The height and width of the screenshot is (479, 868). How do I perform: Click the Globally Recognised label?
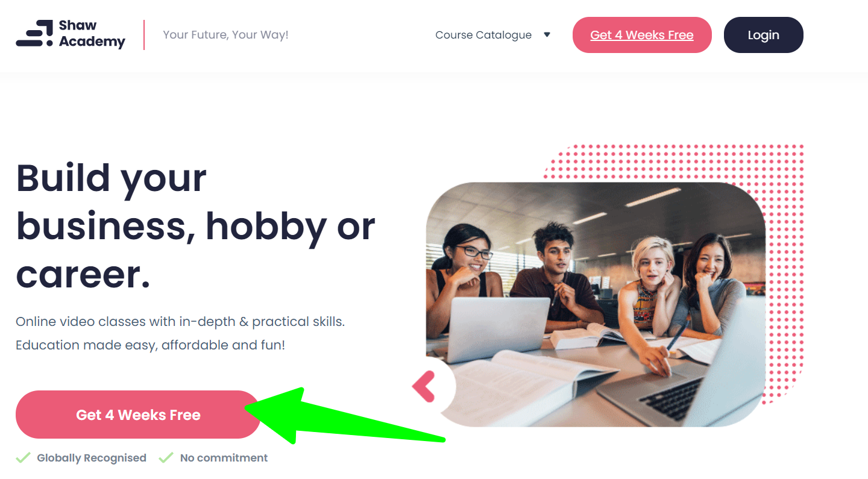tap(92, 458)
